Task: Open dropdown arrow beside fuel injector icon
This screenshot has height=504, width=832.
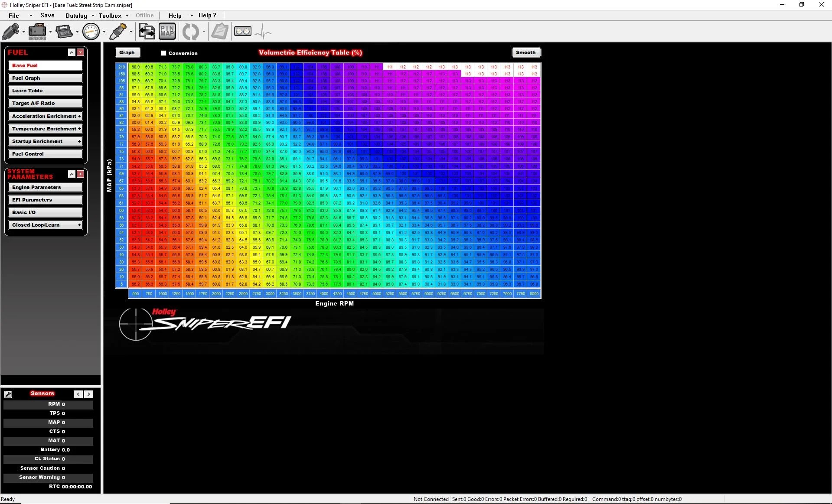Action: (23, 32)
